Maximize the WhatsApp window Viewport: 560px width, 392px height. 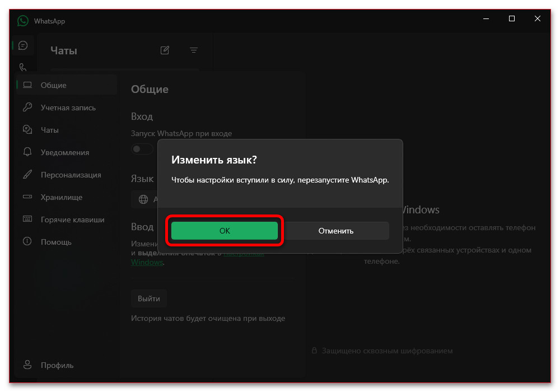tap(512, 18)
